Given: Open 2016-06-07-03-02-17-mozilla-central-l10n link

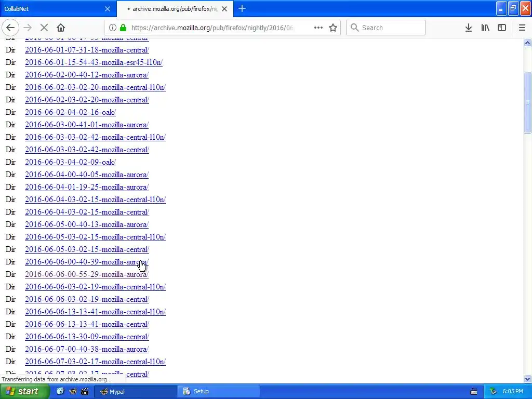Looking at the screenshot, I should click(x=96, y=362).
